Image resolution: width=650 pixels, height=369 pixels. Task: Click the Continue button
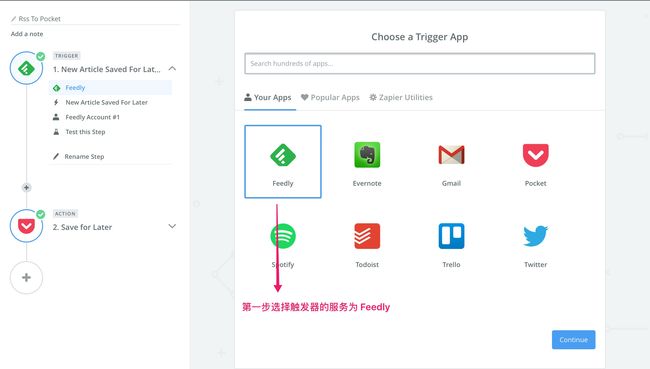coord(574,340)
